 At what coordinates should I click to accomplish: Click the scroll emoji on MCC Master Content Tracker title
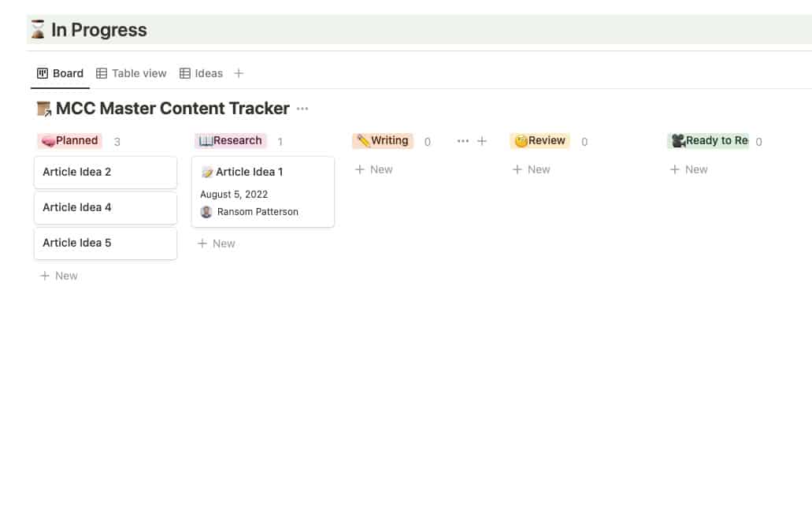click(x=43, y=108)
